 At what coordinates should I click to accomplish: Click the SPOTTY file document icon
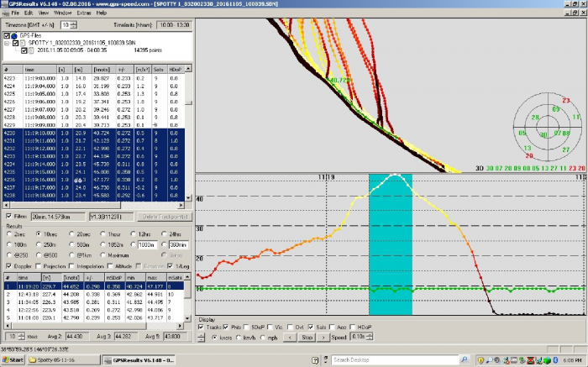coord(23,43)
